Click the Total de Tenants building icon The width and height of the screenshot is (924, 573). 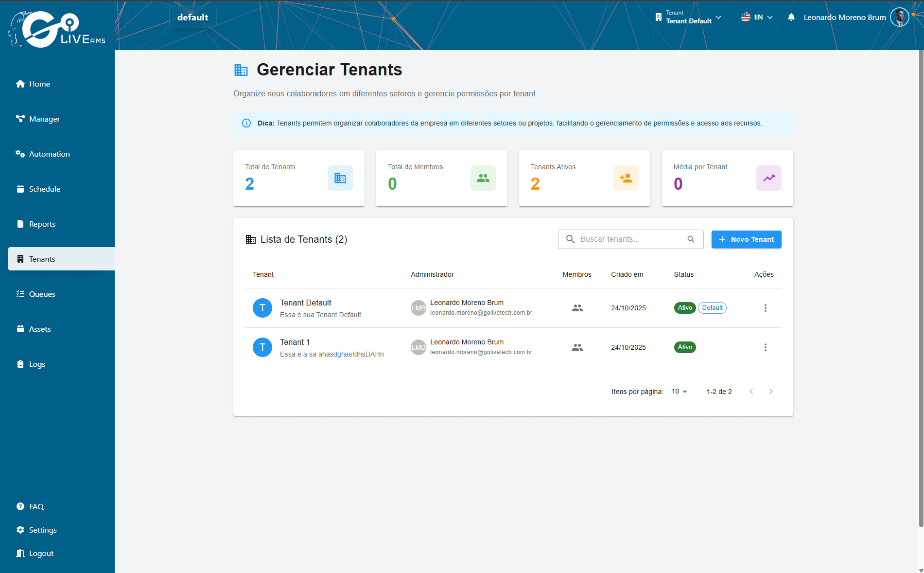coord(340,178)
